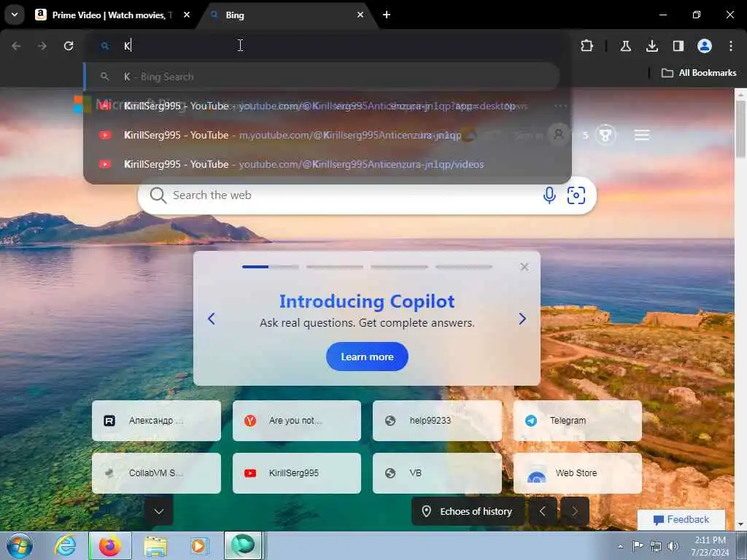Open the Telegram quick link tile
This screenshot has height=560, width=747.
[x=578, y=421]
